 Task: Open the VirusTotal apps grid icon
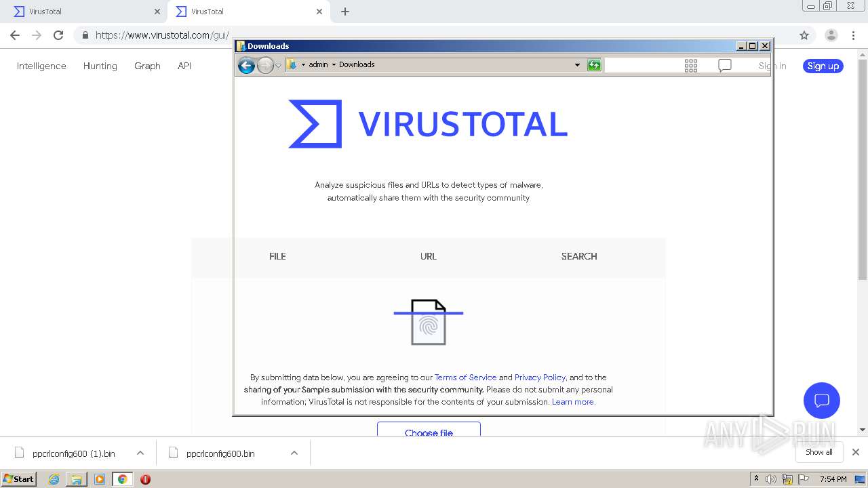click(x=691, y=66)
